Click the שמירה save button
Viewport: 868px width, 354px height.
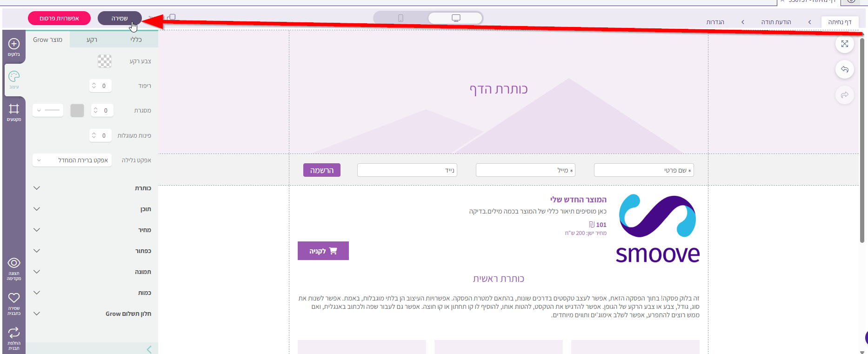[x=120, y=18]
